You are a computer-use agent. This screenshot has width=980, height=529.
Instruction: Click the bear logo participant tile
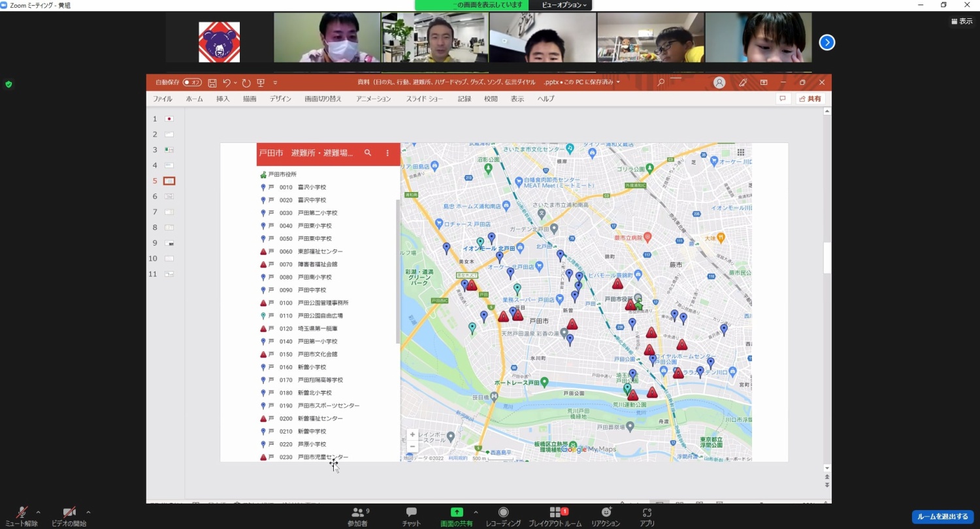coord(220,42)
